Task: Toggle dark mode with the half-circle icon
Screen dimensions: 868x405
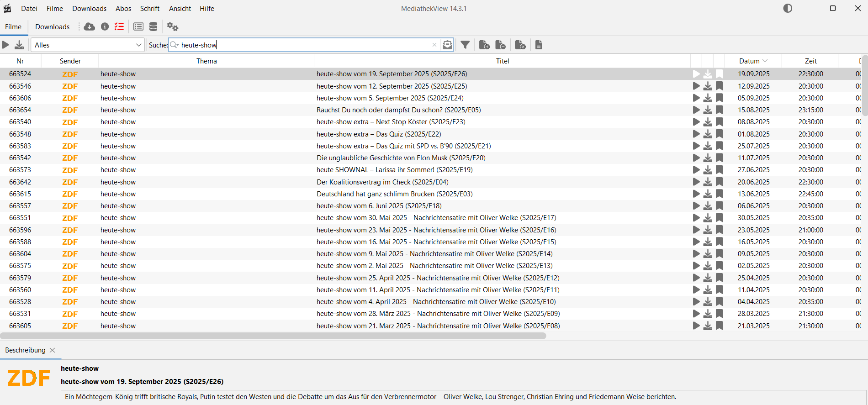Action: [788, 8]
